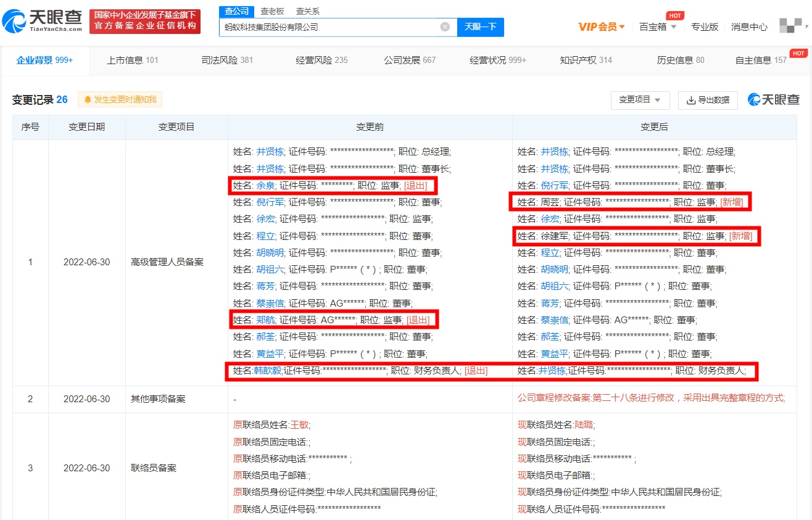Switch to 自主信息 tab
812x520 pixels.
click(761, 60)
